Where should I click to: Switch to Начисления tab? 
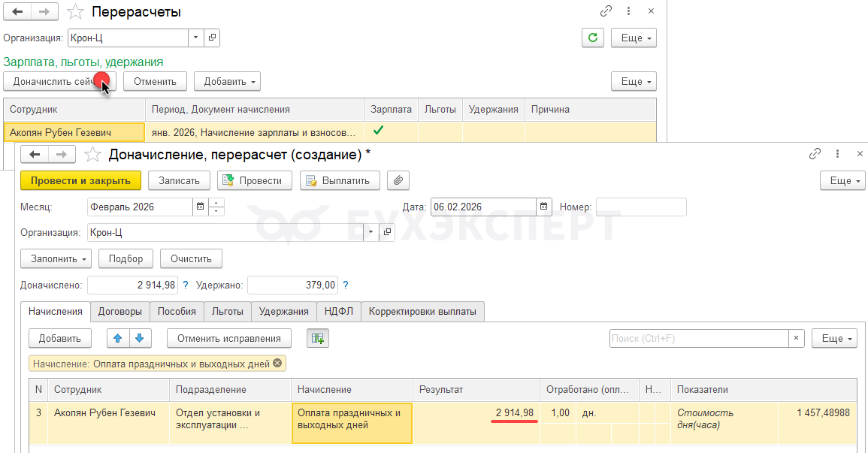[x=56, y=312]
